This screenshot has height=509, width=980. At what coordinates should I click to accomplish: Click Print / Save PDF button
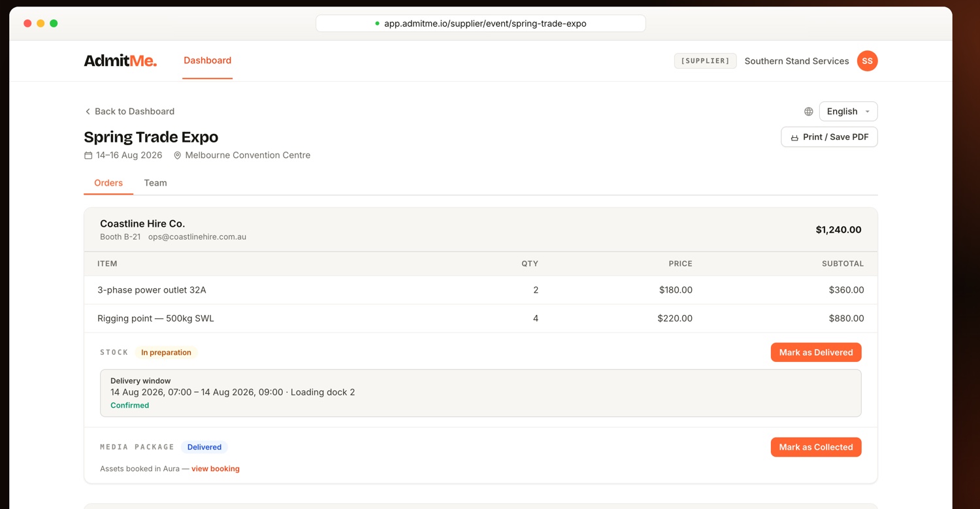click(829, 137)
